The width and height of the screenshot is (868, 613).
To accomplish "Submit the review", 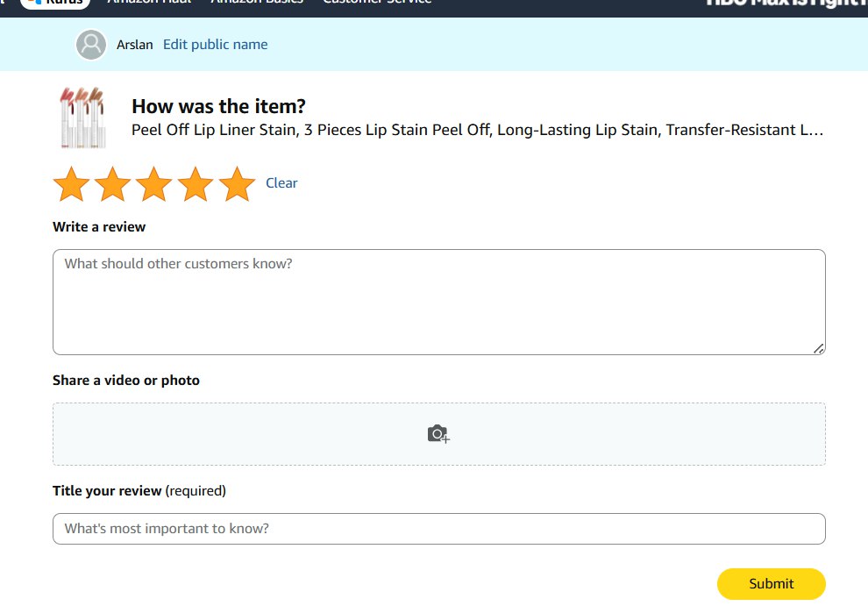I will [771, 584].
